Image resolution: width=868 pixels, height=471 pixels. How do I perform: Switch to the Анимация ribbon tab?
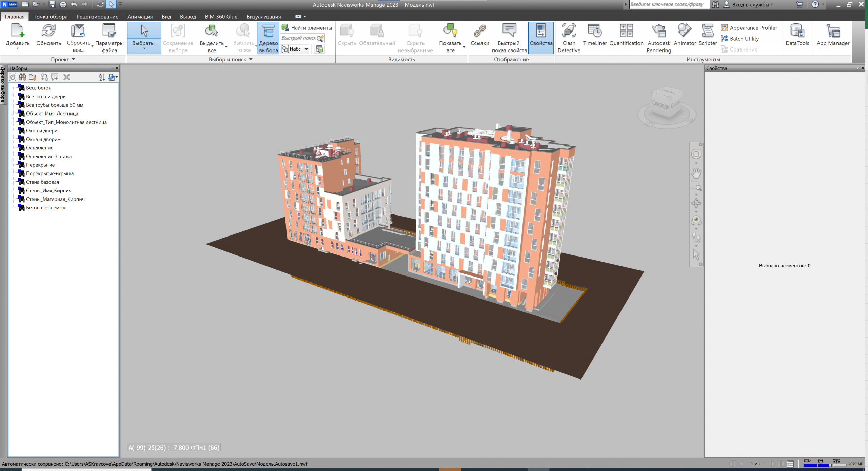pyautogui.click(x=140, y=16)
